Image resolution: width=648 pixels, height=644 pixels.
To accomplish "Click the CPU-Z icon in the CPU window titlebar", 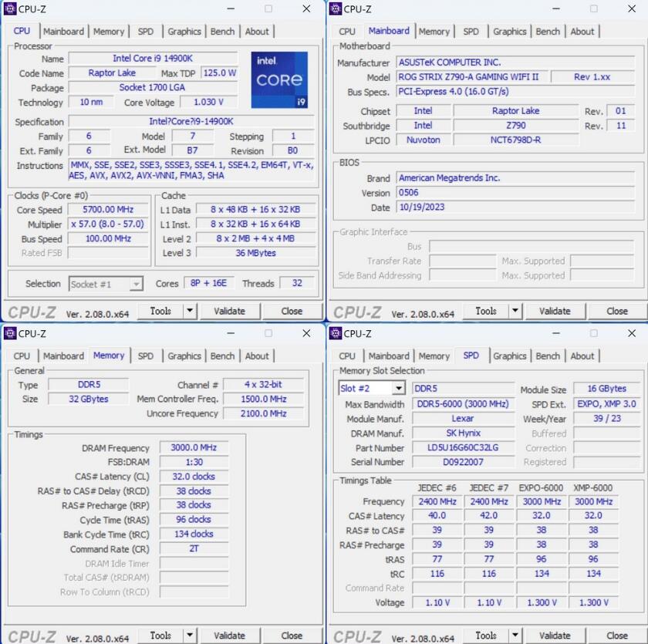I will pyautogui.click(x=8, y=9).
